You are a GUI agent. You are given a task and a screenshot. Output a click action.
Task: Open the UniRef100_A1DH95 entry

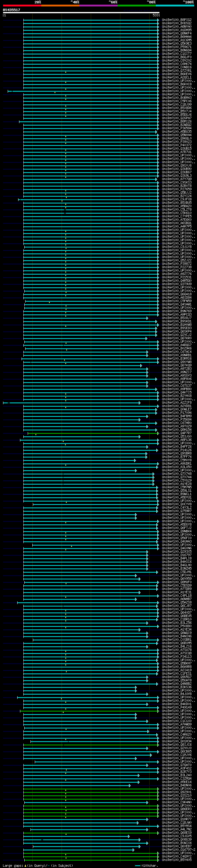pyautogui.click(x=176, y=30)
